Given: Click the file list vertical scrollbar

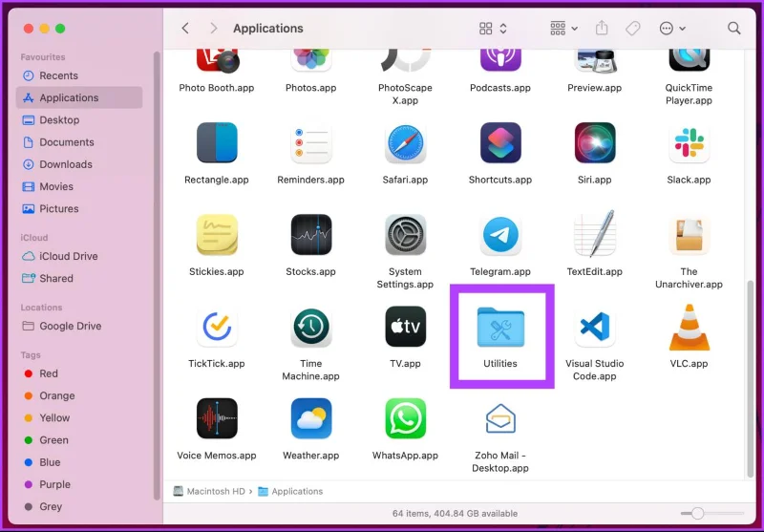Looking at the screenshot, I should (x=750, y=379).
